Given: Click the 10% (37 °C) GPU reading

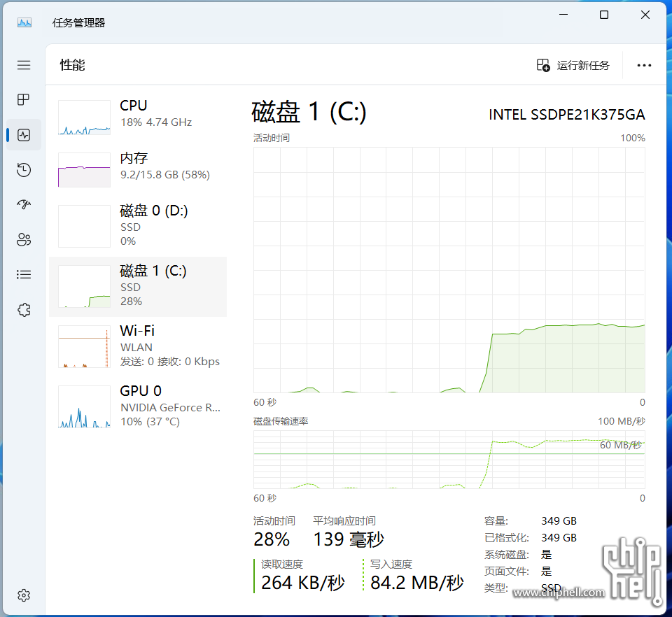Looking at the screenshot, I should pos(150,422).
